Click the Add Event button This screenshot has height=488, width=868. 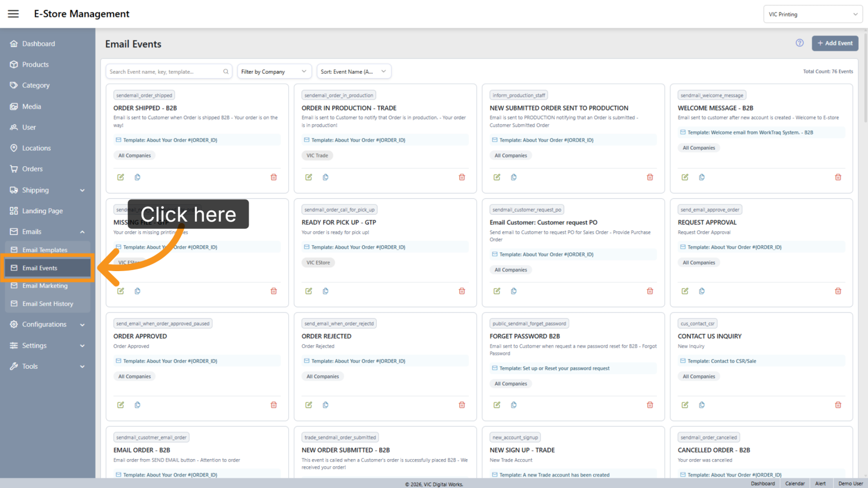click(x=835, y=43)
